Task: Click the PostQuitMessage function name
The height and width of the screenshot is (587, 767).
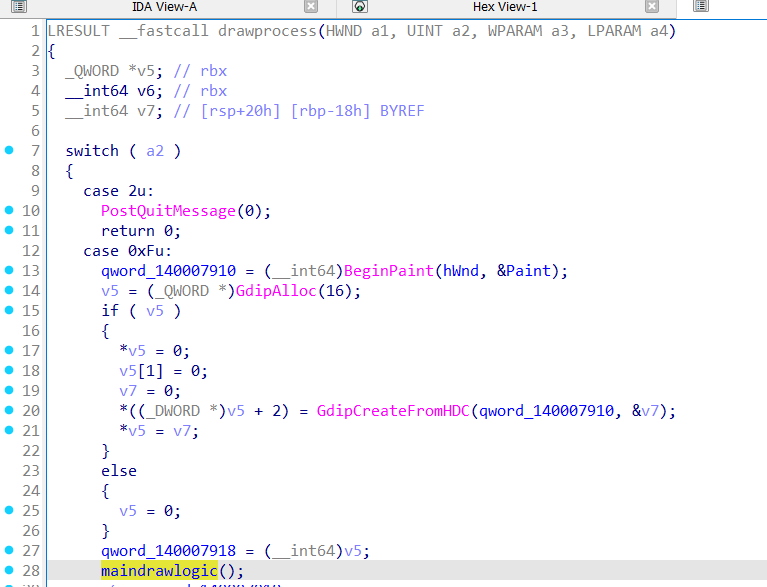Action: [168, 210]
